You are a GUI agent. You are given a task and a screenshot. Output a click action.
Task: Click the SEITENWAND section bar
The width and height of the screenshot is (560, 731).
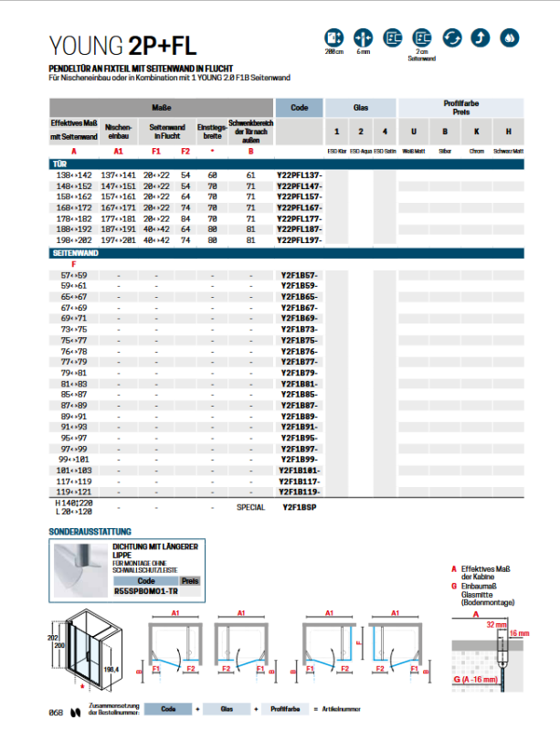(287, 253)
